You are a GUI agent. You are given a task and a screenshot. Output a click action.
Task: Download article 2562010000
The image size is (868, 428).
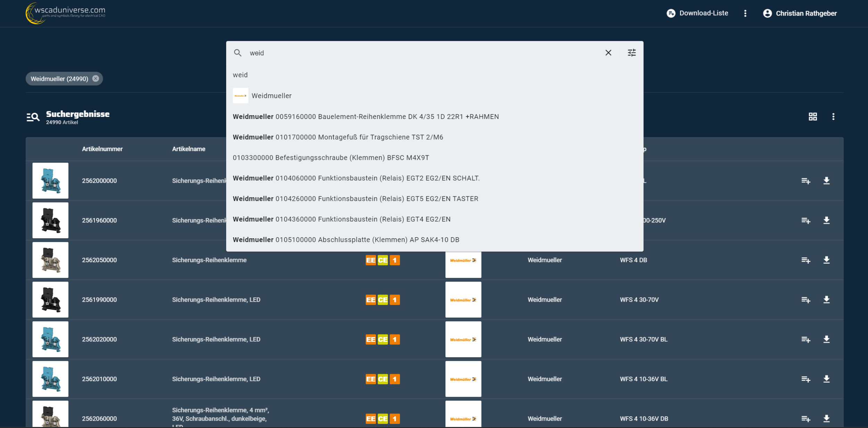pos(826,379)
